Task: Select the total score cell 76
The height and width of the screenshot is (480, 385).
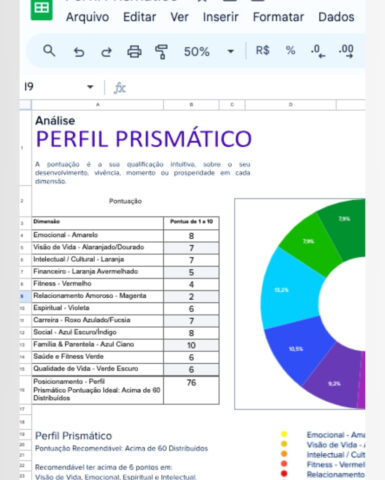Action: click(191, 390)
